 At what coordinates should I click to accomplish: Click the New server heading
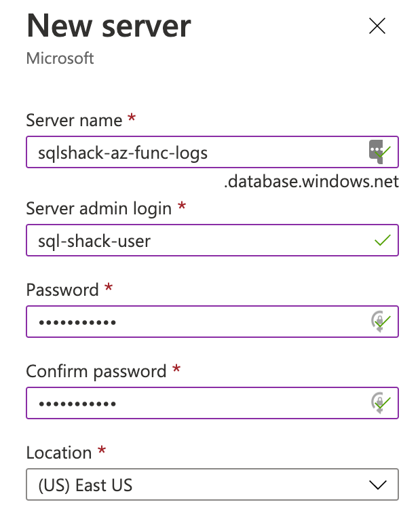click(x=109, y=26)
